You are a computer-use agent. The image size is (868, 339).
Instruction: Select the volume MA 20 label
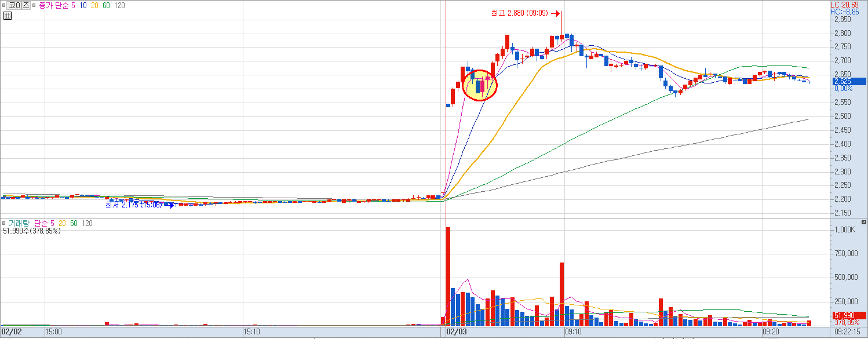[x=61, y=223]
